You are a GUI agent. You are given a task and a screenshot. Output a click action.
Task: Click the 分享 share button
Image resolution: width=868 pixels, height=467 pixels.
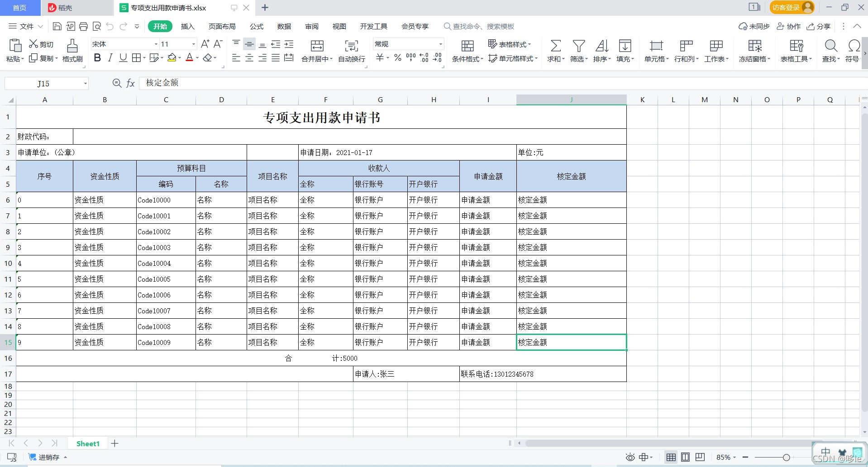[819, 26]
